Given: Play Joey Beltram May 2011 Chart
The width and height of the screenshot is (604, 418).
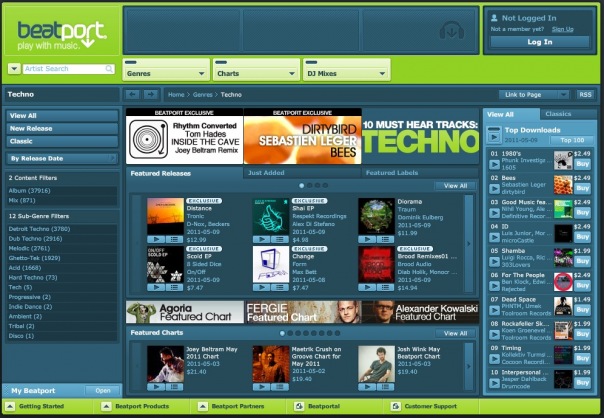Looking at the screenshot, I should click(156, 386).
